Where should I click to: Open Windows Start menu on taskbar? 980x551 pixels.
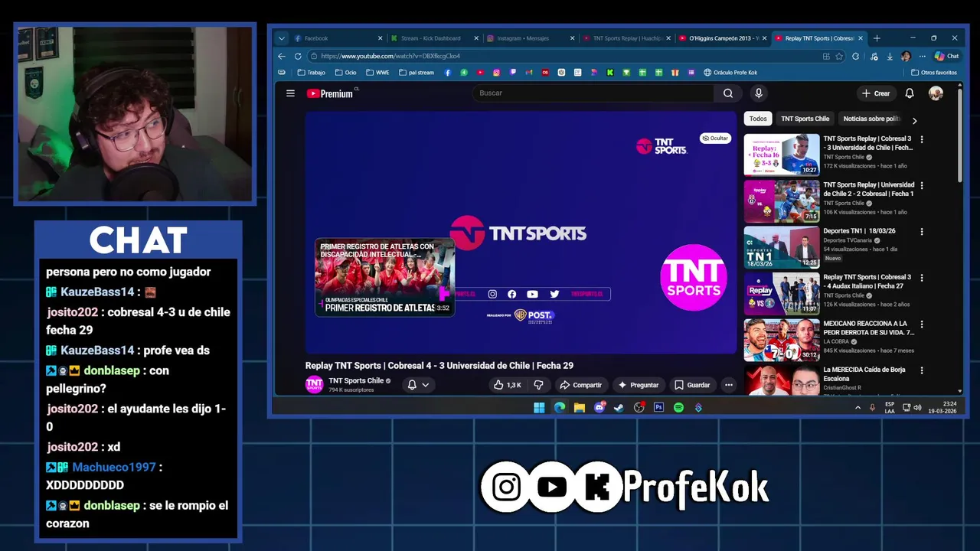[x=539, y=408]
